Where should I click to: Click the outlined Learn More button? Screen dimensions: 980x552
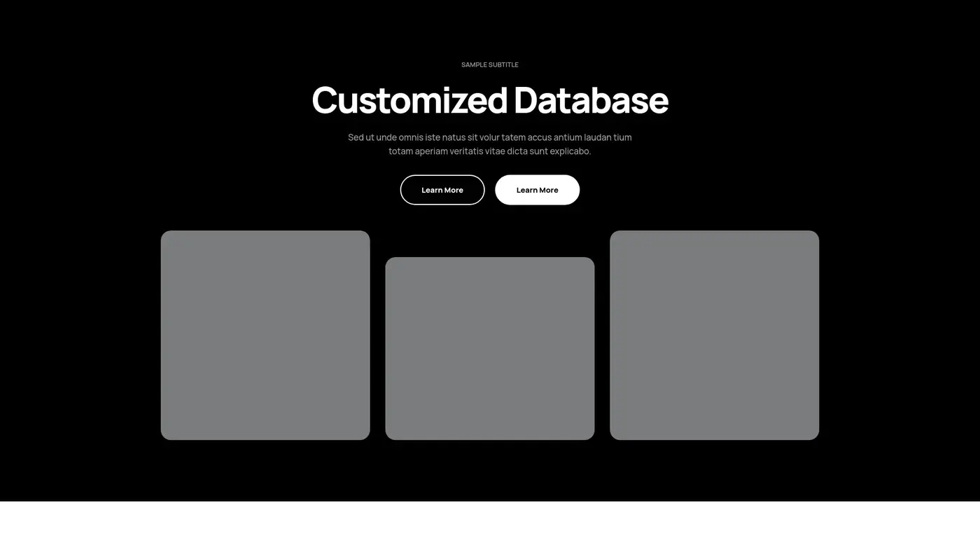(x=442, y=190)
